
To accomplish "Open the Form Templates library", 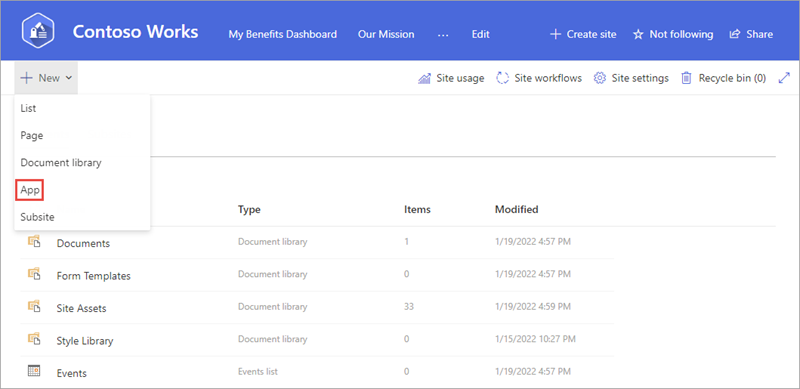I will coord(93,276).
